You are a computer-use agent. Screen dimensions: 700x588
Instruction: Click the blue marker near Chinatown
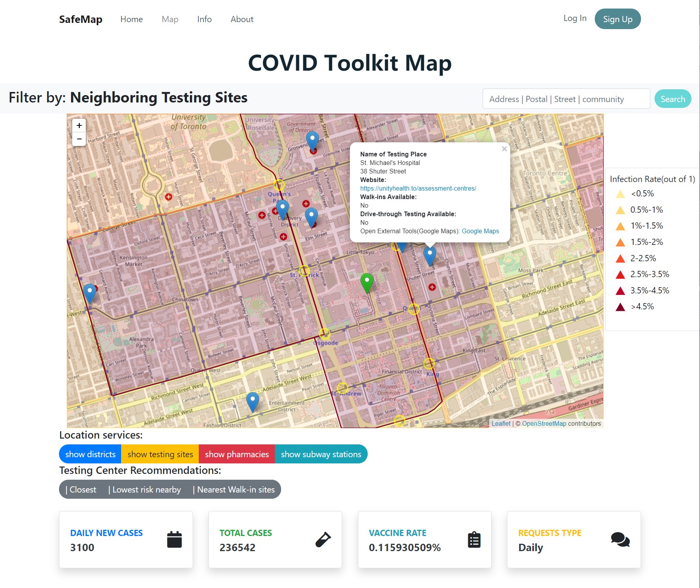[x=89, y=290]
